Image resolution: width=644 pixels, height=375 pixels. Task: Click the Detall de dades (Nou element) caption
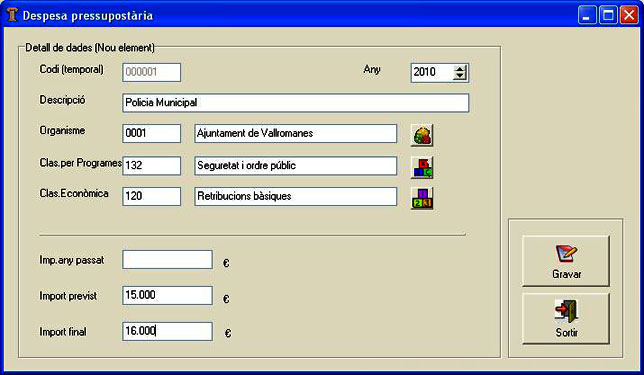pyautogui.click(x=90, y=48)
